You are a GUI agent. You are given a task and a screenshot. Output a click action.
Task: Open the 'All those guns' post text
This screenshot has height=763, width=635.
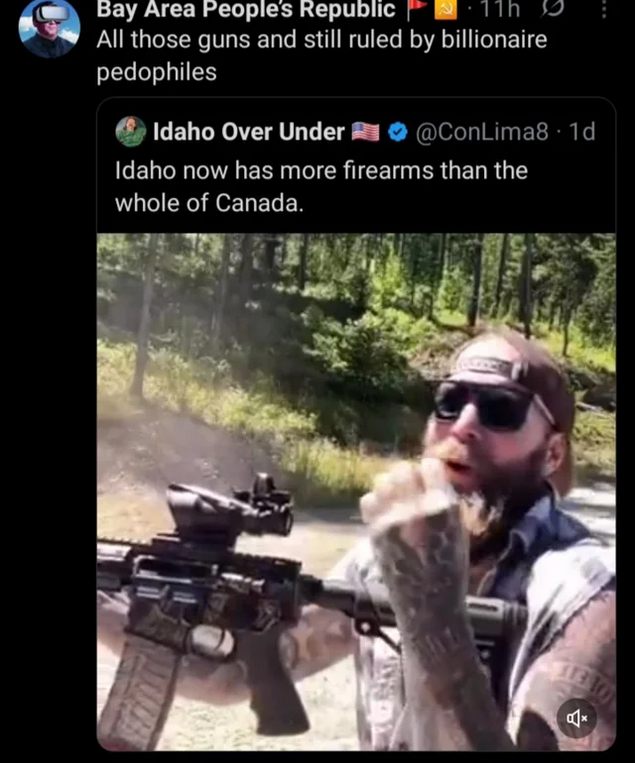pyautogui.click(x=322, y=55)
